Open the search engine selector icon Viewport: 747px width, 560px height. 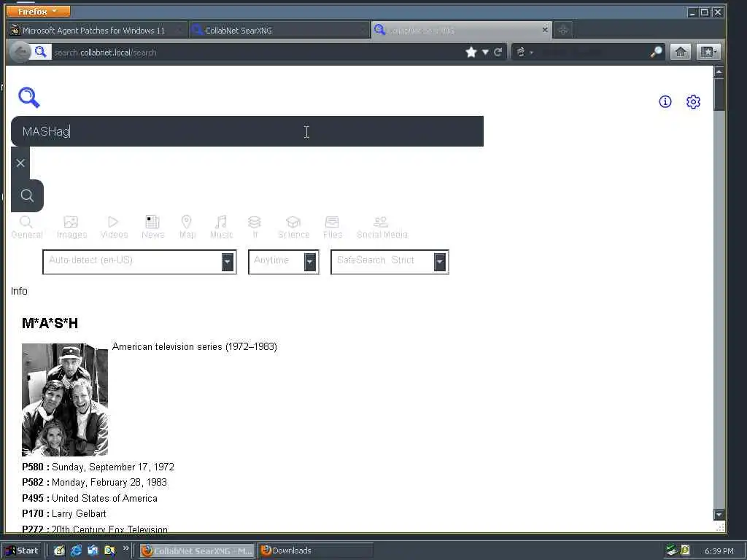pos(524,52)
